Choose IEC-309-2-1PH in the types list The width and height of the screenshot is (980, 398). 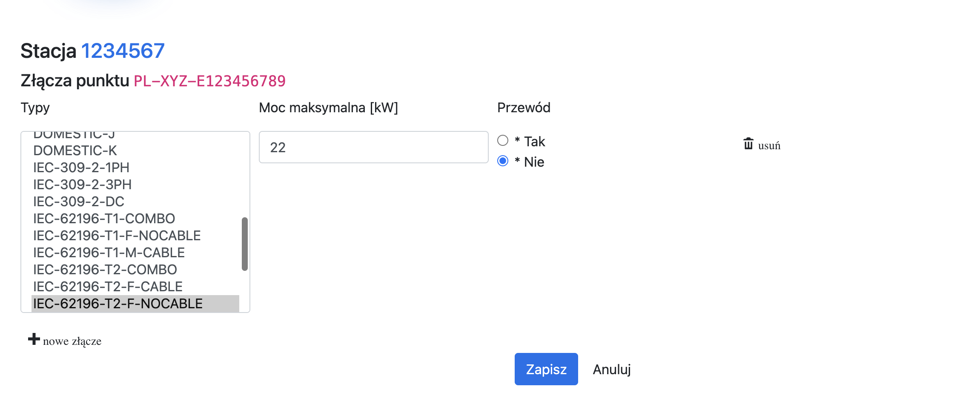click(x=81, y=168)
